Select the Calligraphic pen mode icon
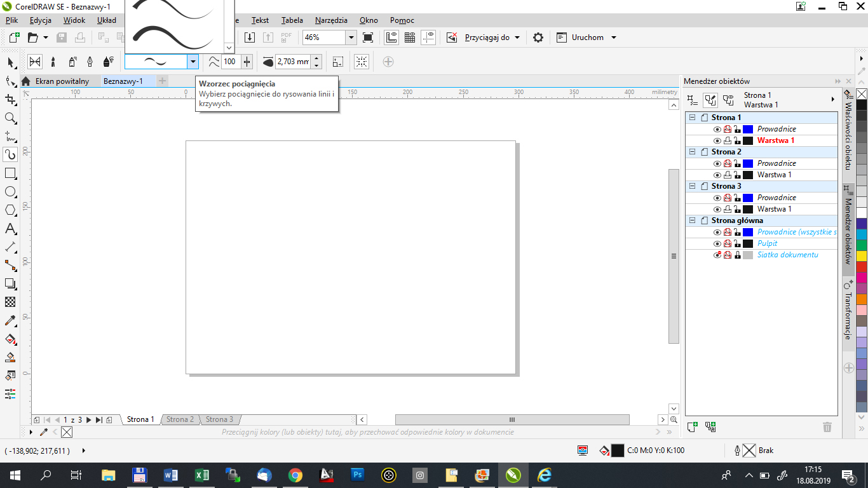Viewport: 868px width, 488px height. click(x=90, y=62)
